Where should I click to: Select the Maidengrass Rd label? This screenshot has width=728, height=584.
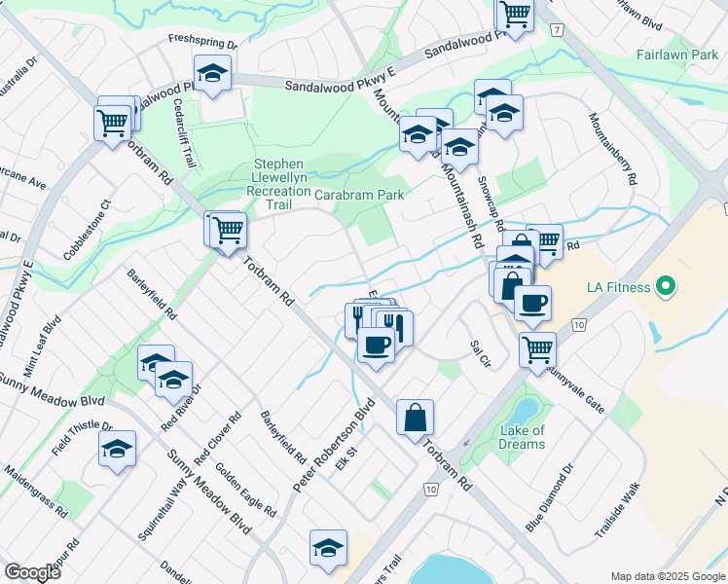click(x=36, y=491)
